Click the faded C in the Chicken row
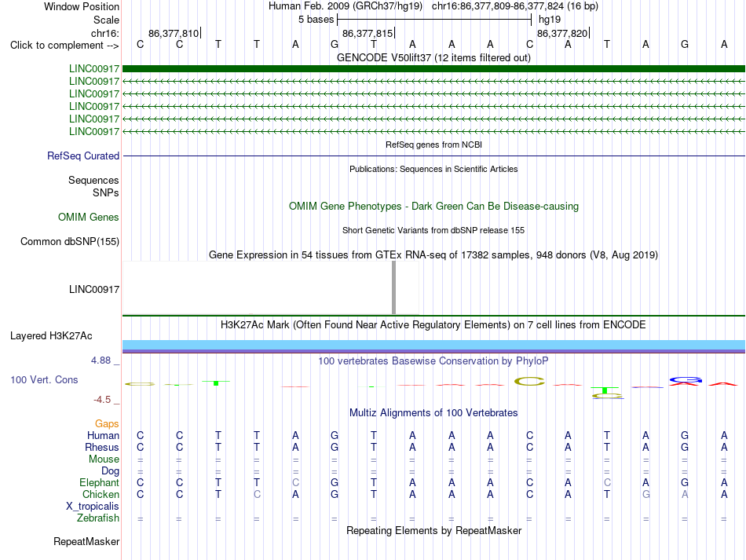The image size is (746, 560). [257, 494]
